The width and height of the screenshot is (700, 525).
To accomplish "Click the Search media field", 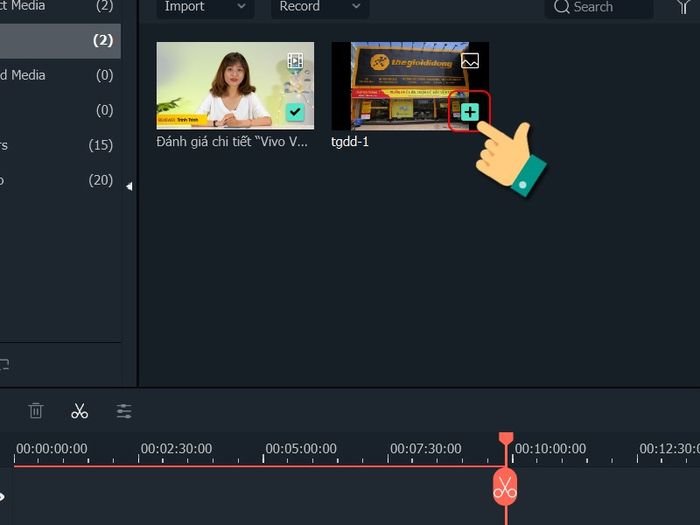I will [599, 8].
